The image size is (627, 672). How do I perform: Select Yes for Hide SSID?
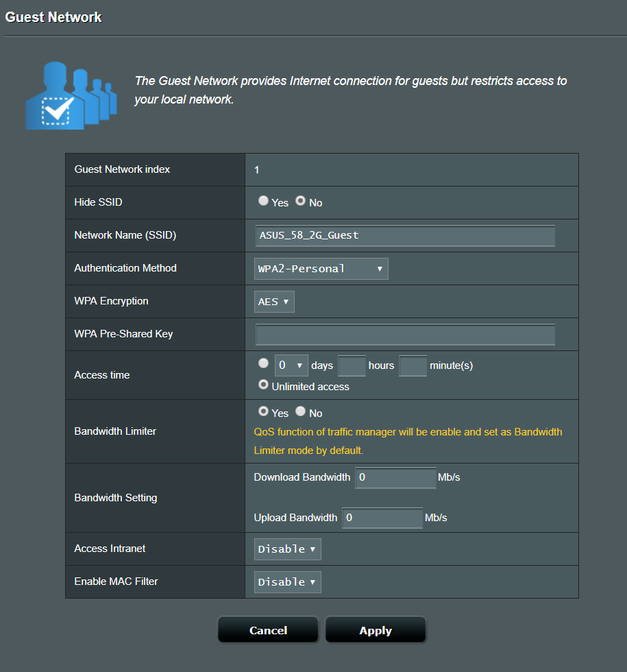pyautogui.click(x=263, y=200)
